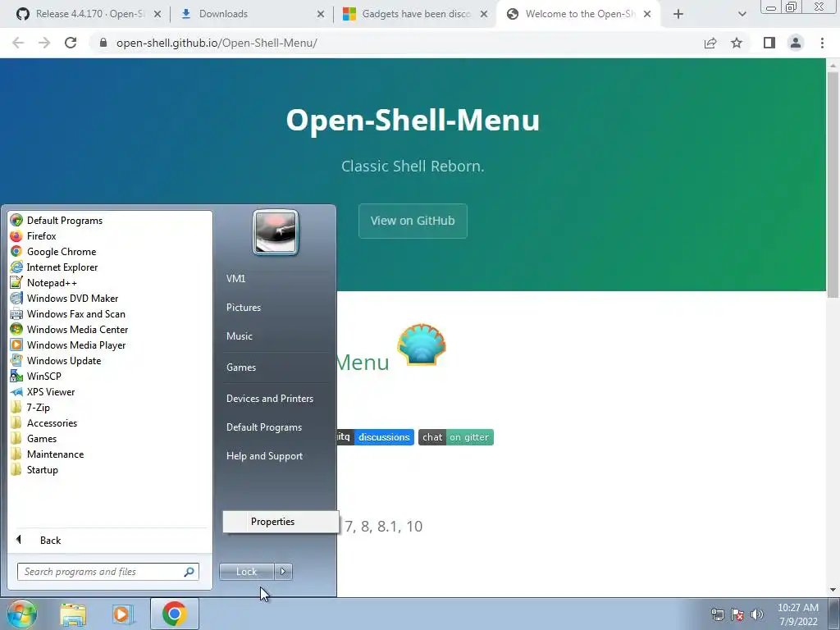Bookmark this page with the star
Viewport: 840px width, 630px height.
(737, 43)
